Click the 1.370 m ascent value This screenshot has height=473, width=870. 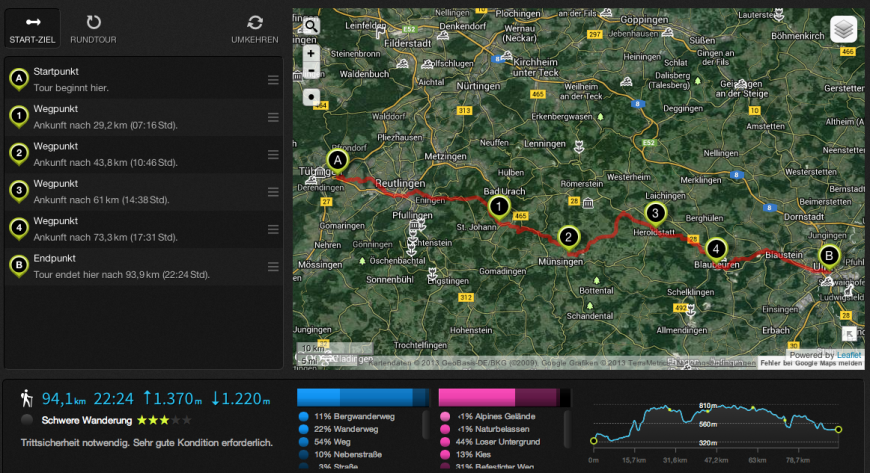172,398
